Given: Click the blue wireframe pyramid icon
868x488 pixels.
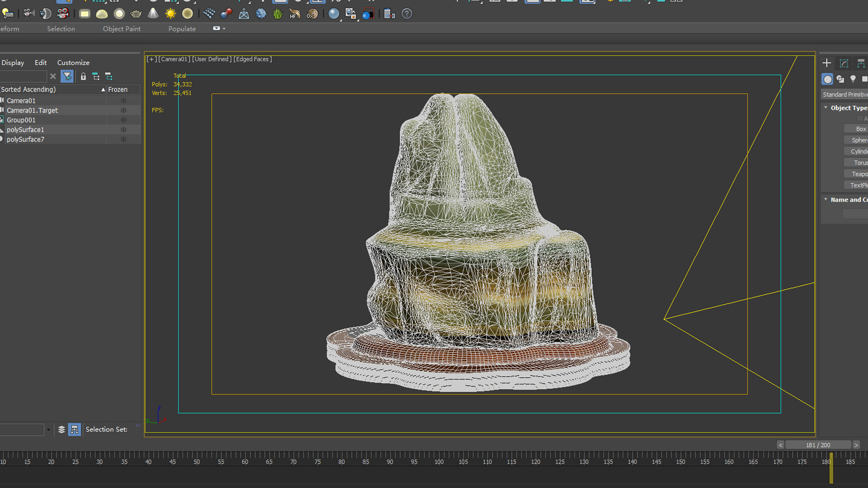Looking at the screenshot, I should pyautogui.click(x=244, y=14).
